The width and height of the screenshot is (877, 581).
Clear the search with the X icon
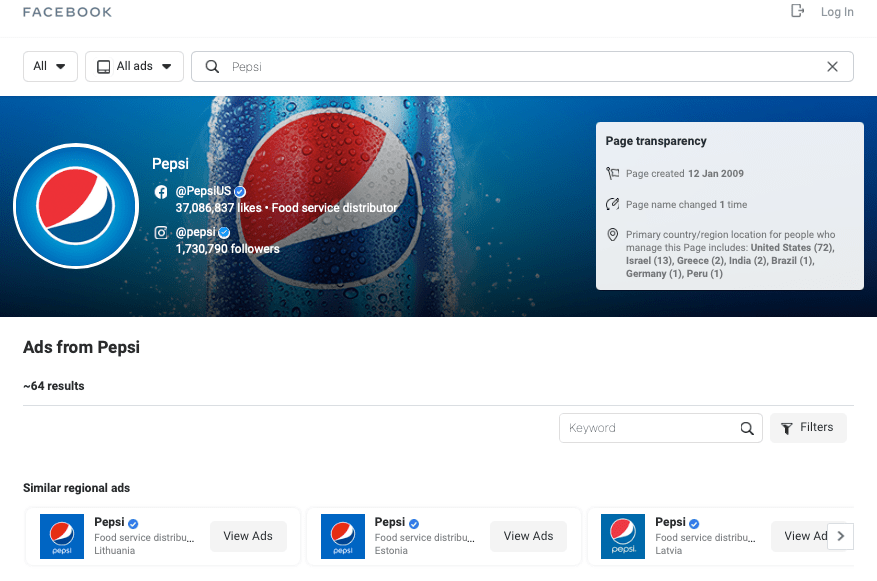[x=832, y=67]
